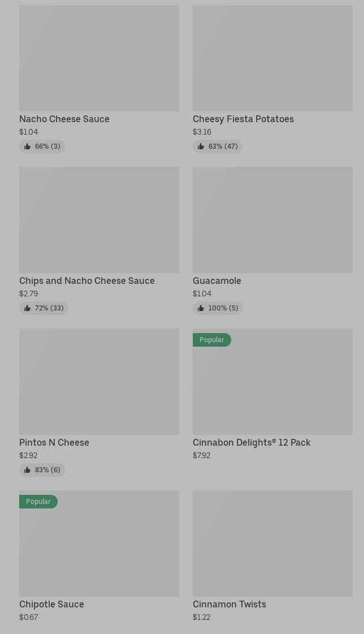Screen dimensions: 364x634
Task: Select the Guacamole item image
Action: pyautogui.click(x=272, y=220)
